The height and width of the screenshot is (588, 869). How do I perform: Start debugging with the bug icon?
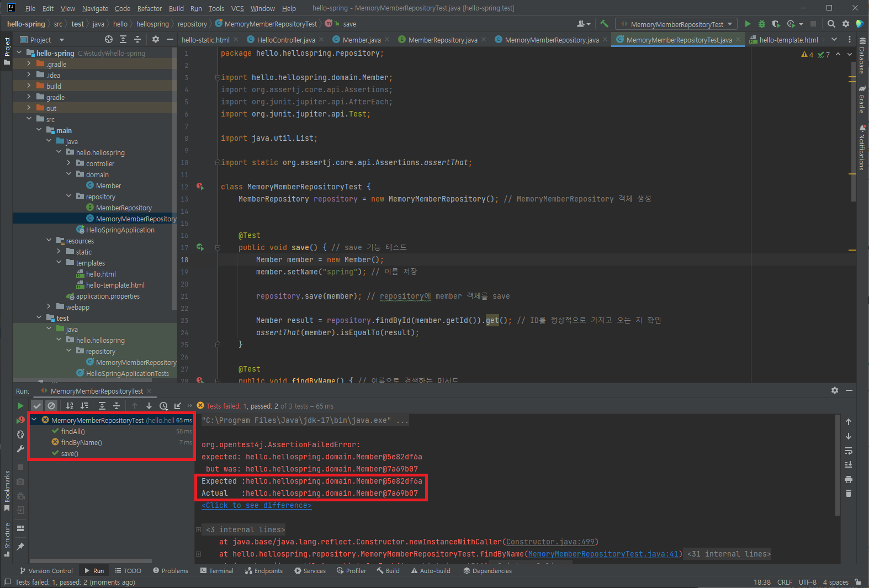(762, 24)
